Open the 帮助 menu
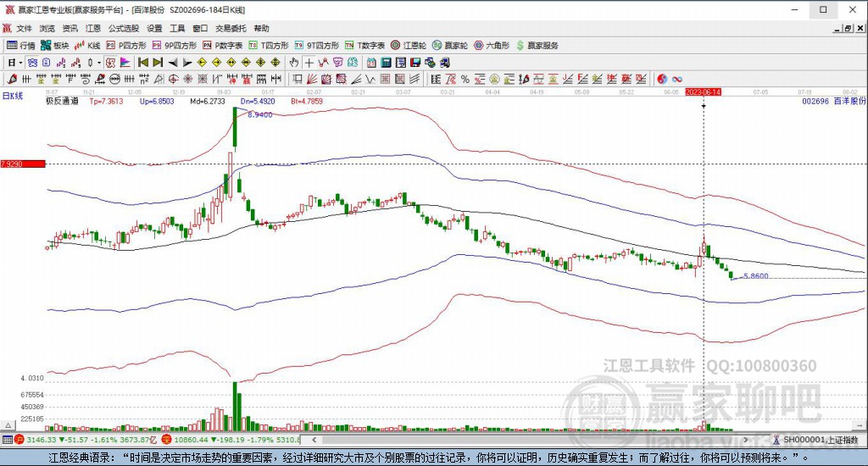The height and width of the screenshot is (466, 868). coord(261,28)
